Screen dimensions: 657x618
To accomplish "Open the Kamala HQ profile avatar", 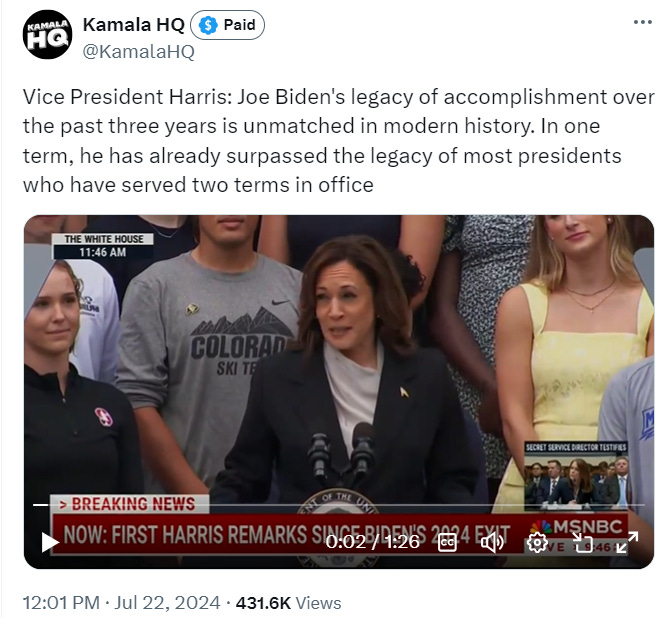I will (x=47, y=34).
